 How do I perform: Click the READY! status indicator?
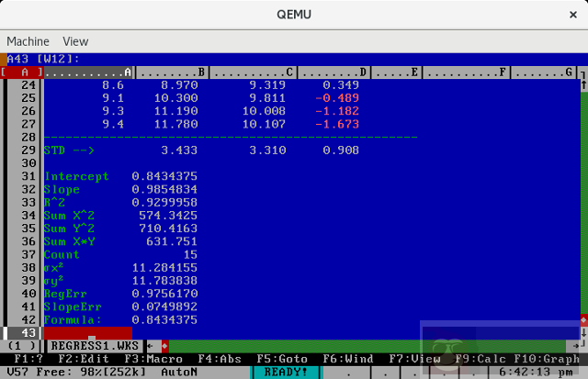point(286,373)
